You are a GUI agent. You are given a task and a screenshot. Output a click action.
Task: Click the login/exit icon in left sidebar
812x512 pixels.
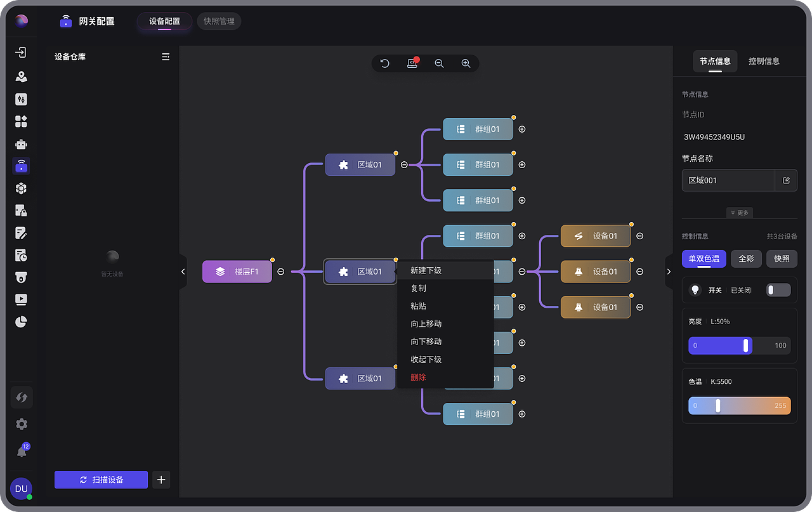click(x=22, y=53)
